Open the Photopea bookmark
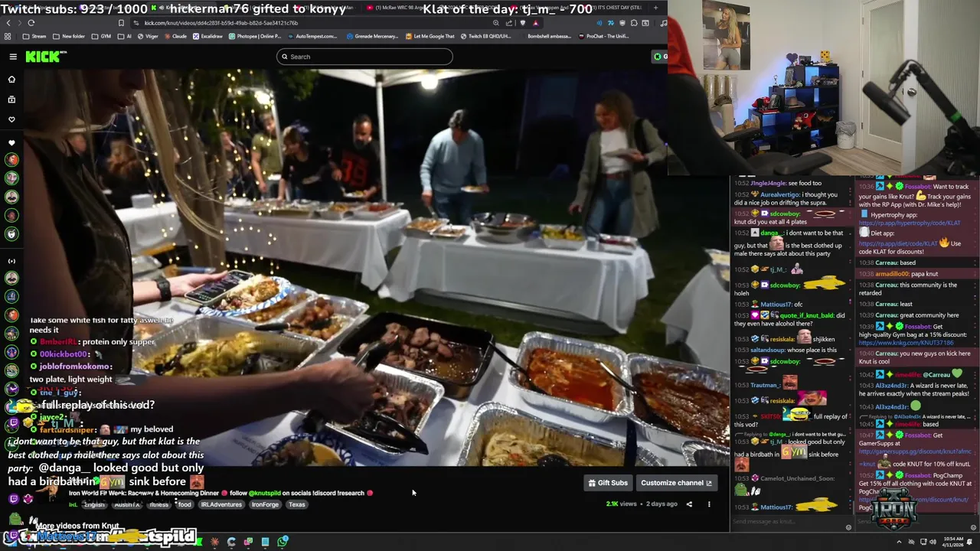Viewport: 980px width, 551px height. tap(256, 36)
